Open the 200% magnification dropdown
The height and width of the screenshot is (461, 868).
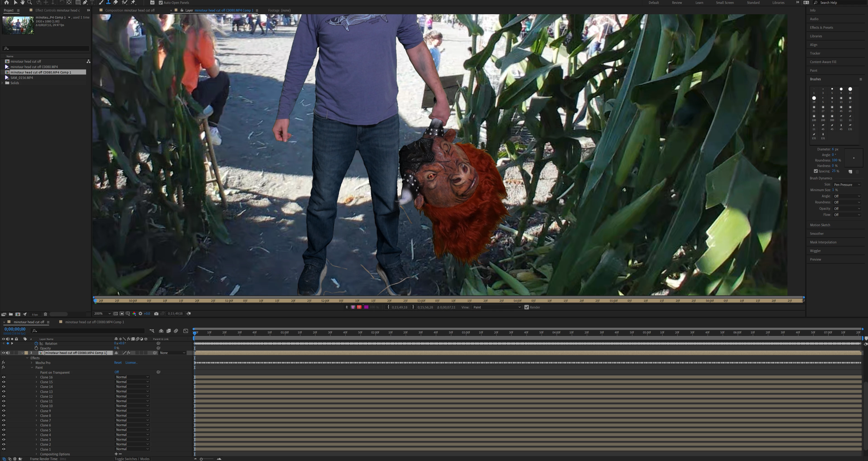tap(102, 313)
